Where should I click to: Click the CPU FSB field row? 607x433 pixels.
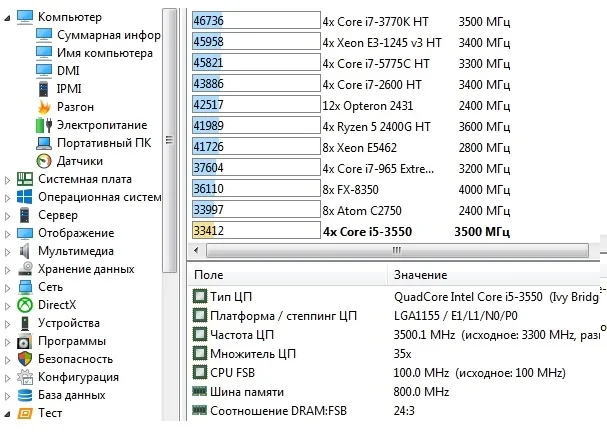395,373
